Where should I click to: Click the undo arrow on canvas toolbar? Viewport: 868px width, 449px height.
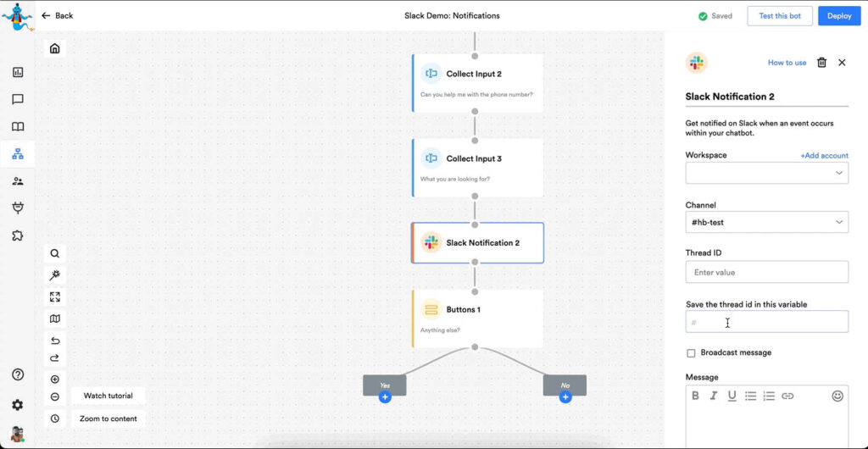click(x=55, y=341)
